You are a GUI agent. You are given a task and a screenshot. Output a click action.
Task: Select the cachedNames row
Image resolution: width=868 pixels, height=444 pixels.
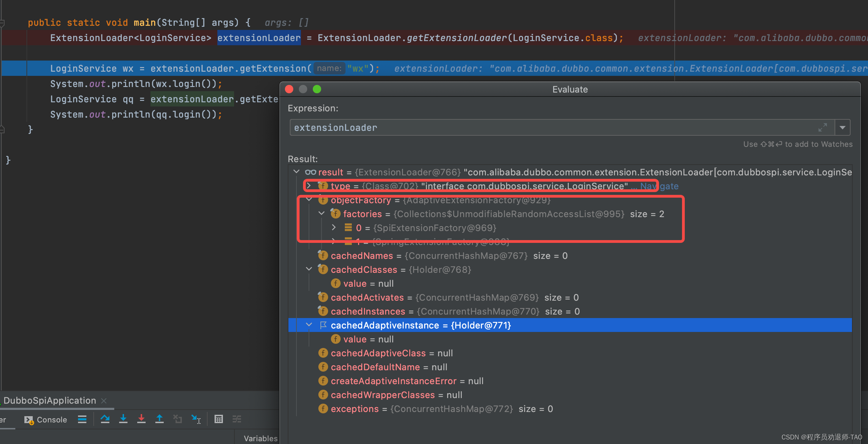(570, 256)
